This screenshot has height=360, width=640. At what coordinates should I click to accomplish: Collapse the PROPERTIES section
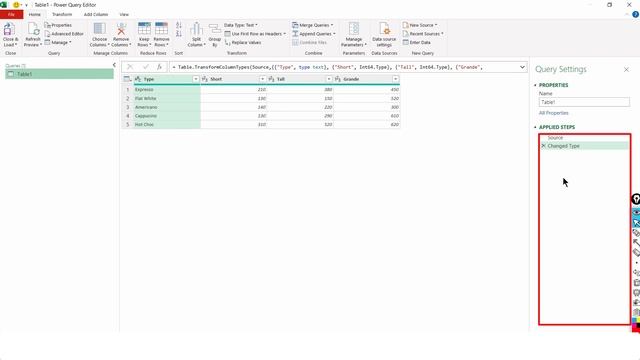point(536,85)
